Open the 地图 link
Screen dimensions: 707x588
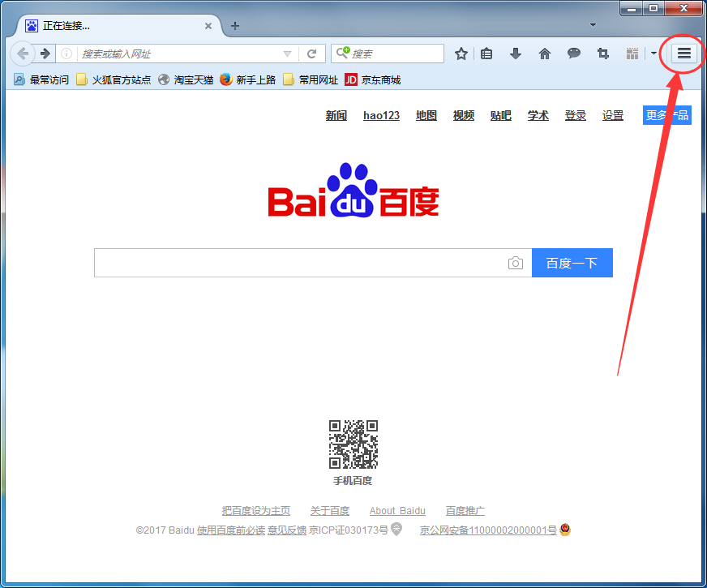point(426,115)
